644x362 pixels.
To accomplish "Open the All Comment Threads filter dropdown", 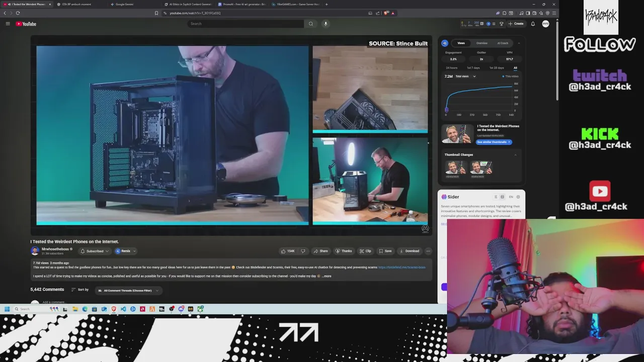I will tap(128, 291).
